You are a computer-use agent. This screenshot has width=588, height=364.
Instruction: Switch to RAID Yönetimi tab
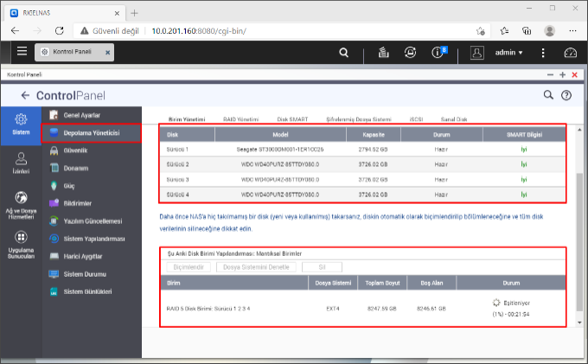click(240, 119)
